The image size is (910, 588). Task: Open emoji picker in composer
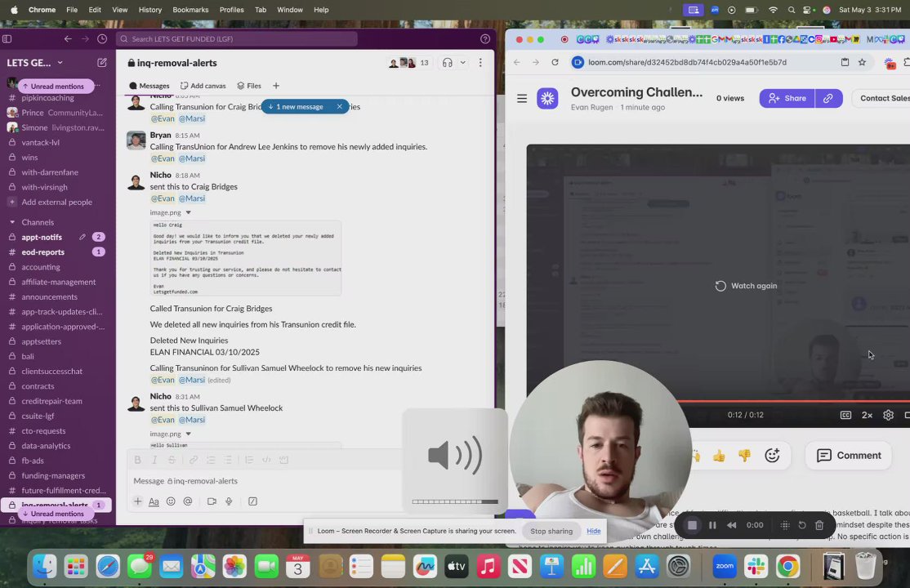pyautogui.click(x=171, y=501)
